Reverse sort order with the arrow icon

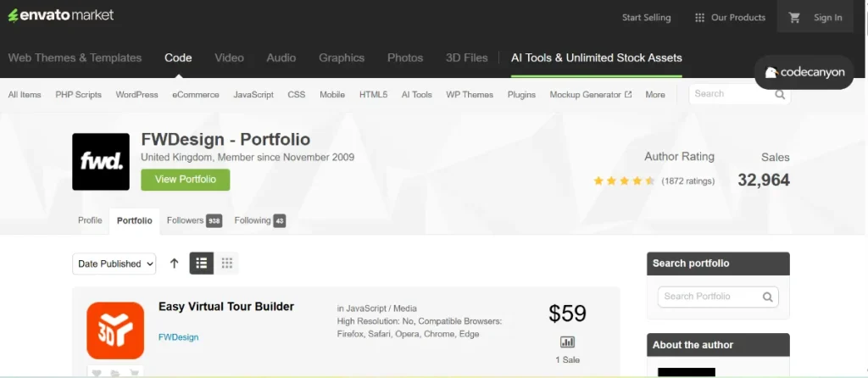(x=174, y=264)
